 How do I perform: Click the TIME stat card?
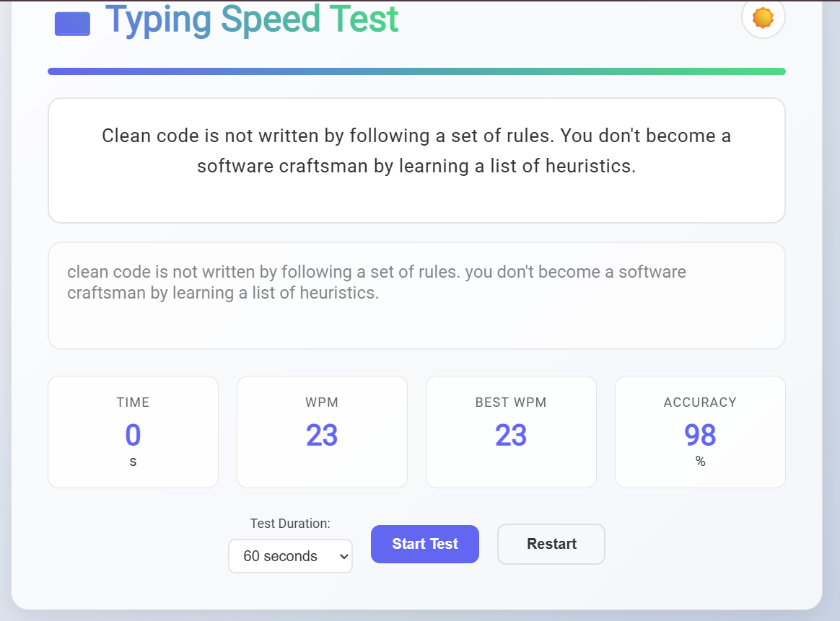[x=134, y=432]
